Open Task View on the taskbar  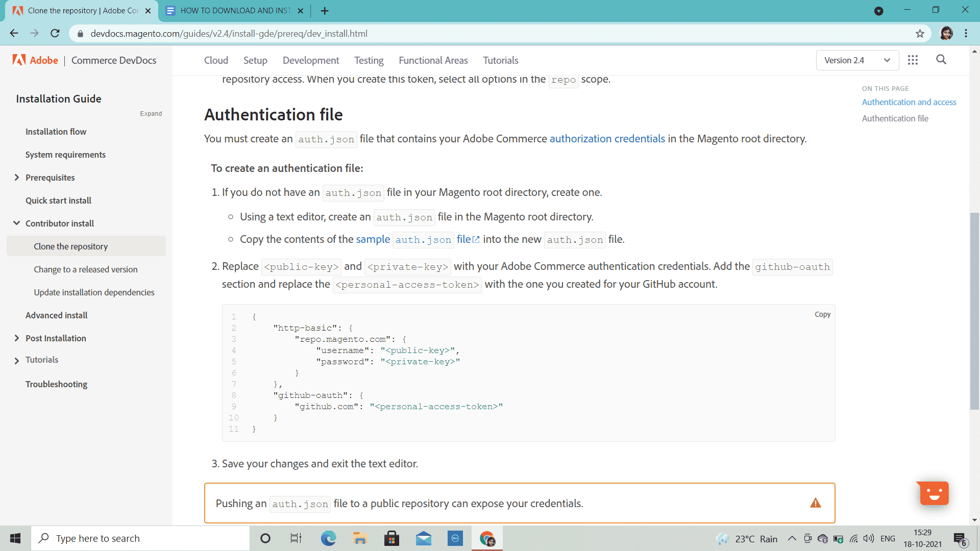pos(296,538)
